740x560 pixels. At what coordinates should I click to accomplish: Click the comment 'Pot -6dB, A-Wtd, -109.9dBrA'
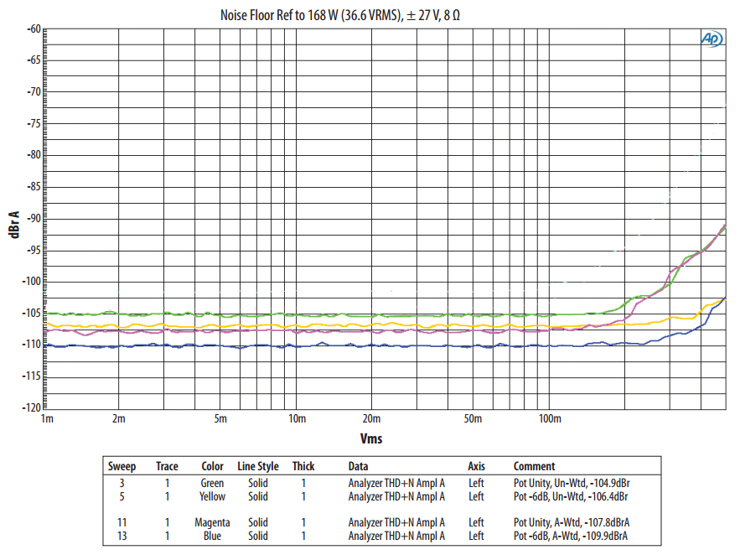(571, 536)
